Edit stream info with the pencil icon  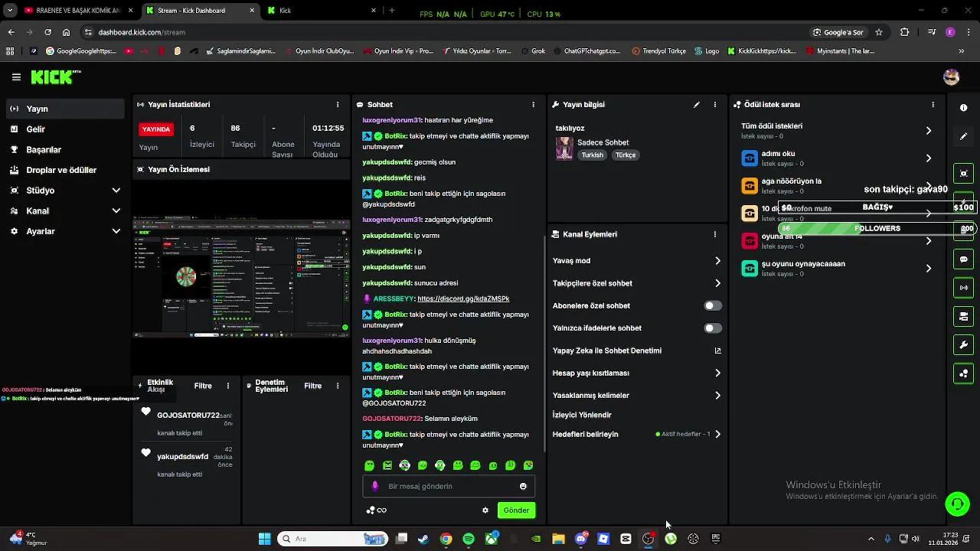pyautogui.click(x=697, y=105)
